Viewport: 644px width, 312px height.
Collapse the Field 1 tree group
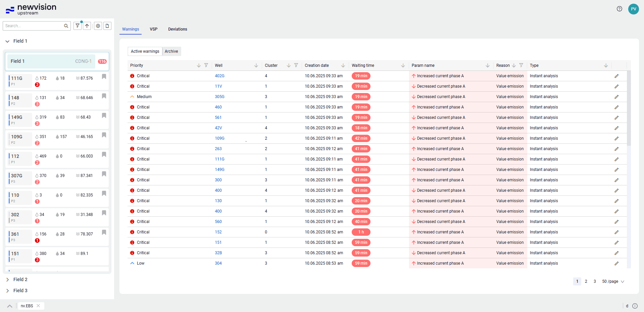coord(7,41)
